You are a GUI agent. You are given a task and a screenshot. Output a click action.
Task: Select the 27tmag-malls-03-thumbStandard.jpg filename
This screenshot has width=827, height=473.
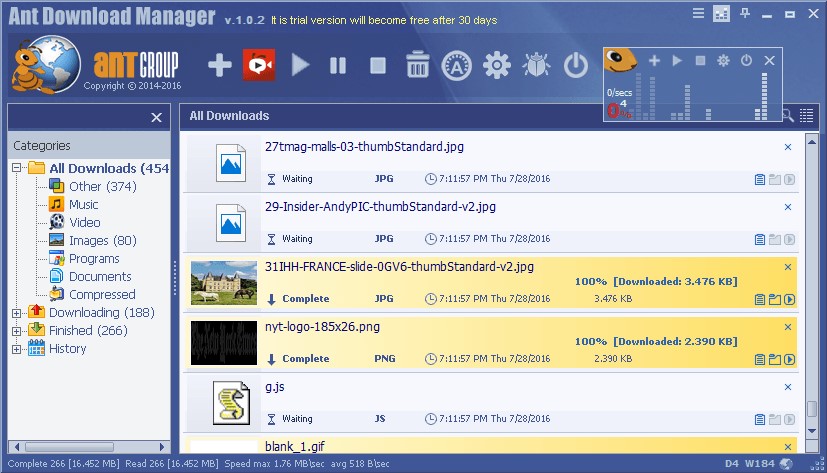click(x=364, y=147)
